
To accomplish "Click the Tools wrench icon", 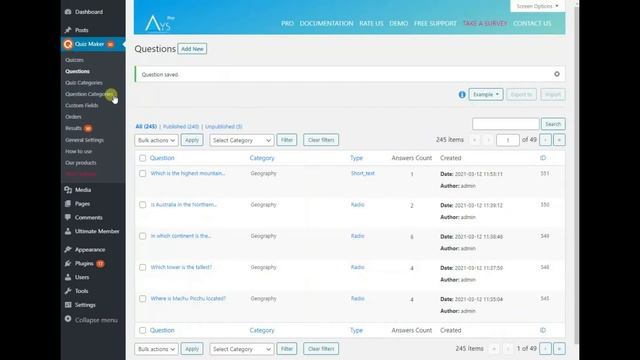I will click(x=68, y=291).
